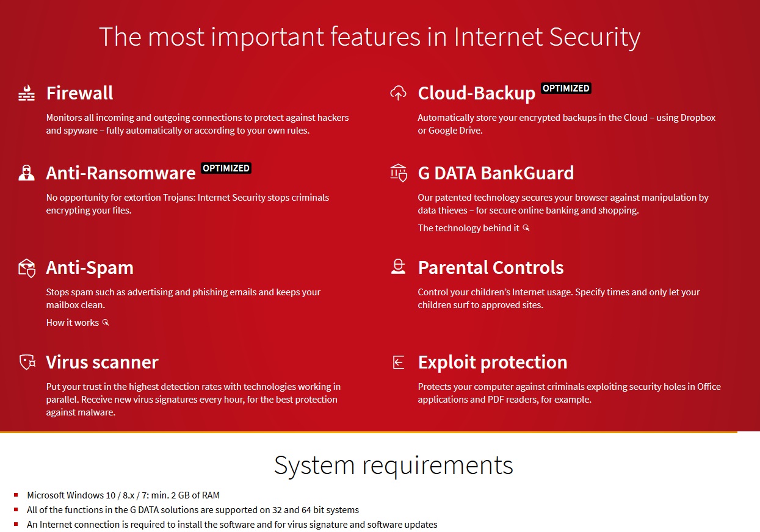Click the System requirements heading
Image resolution: width=760 pixels, height=532 pixels.
[x=394, y=465]
